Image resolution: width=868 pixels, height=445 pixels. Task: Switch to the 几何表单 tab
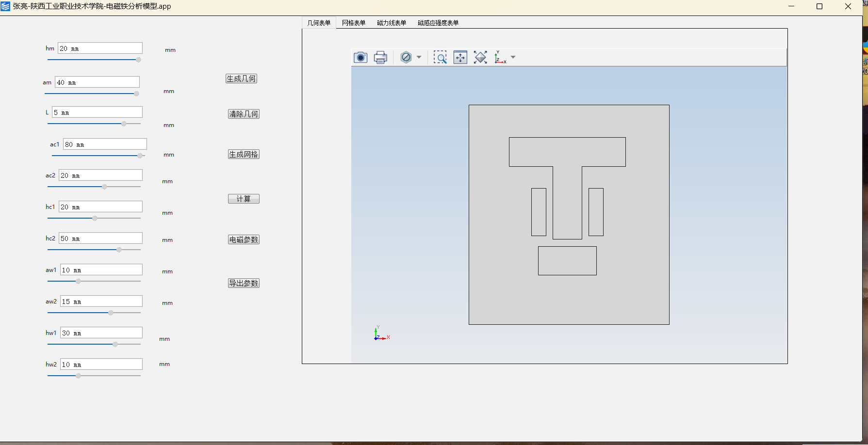click(319, 23)
